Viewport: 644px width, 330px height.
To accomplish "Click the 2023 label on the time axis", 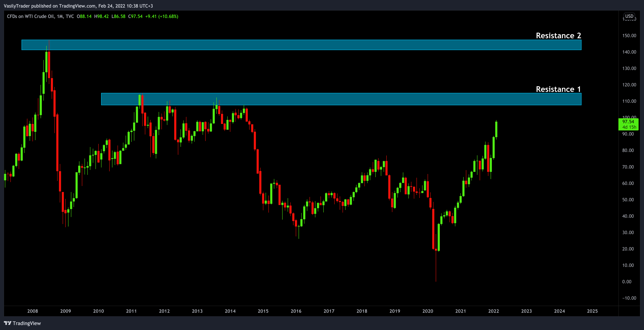I will (526, 311).
